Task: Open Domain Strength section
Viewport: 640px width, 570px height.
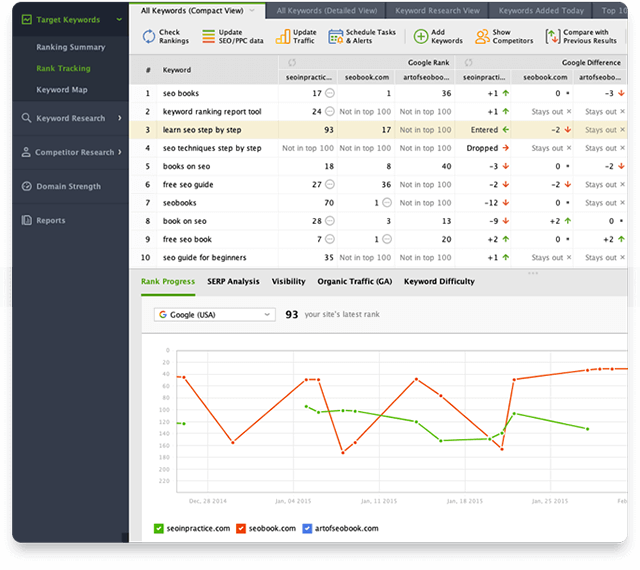Action: (68, 186)
